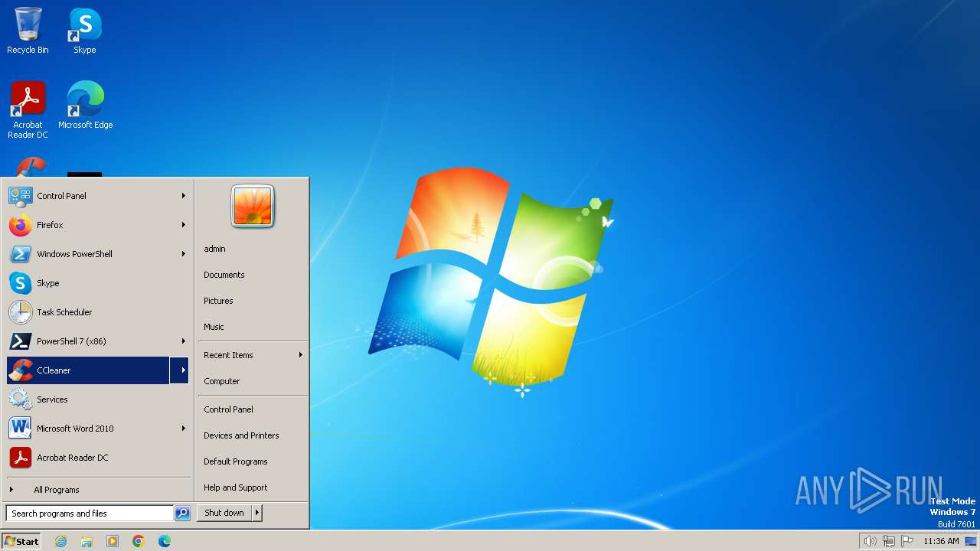Viewport: 980px width, 551px height.
Task: Click the Services gear icon
Action: click(x=20, y=399)
